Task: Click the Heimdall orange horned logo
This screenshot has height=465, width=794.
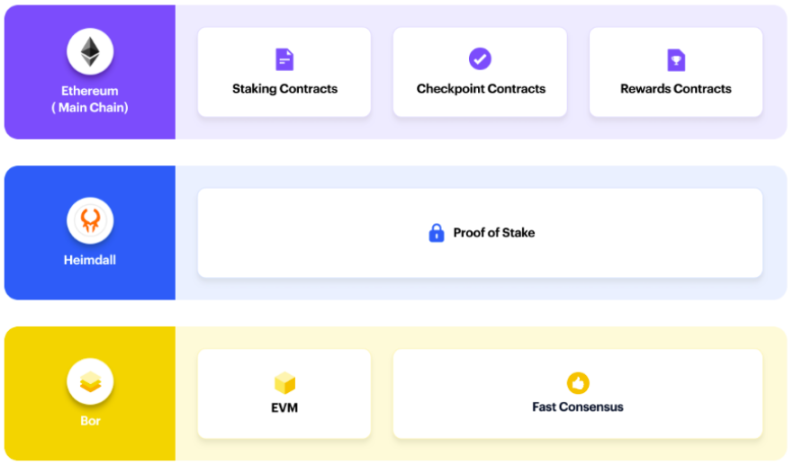Action: [x=90, y=221]
